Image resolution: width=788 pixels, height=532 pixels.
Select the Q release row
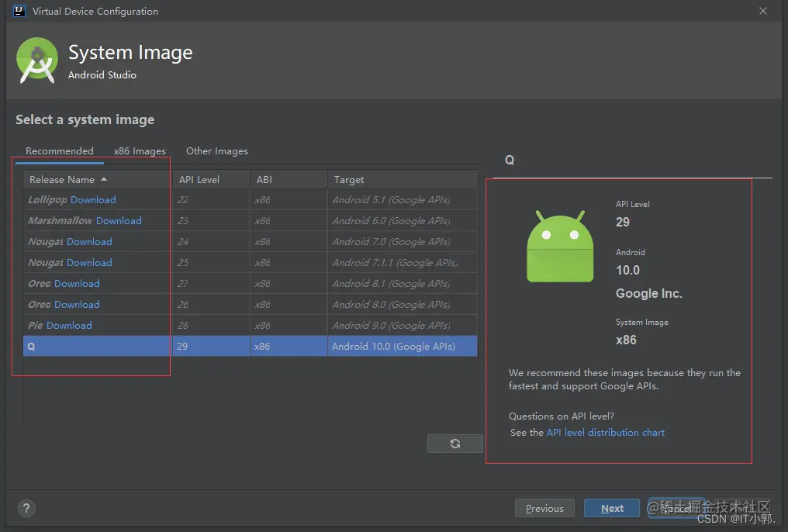pyautogui.click(x=250, y=346)
